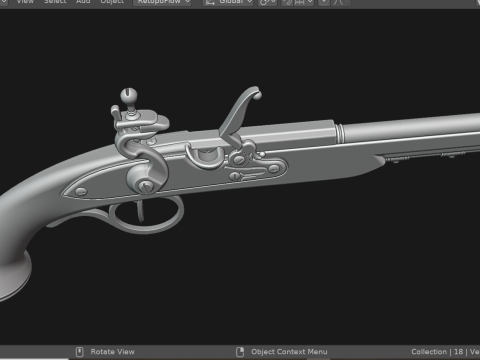Screen dimensions: 480x360
Task: Click the middle-mouse icon beside Rotate View
Action: (79, 352)
